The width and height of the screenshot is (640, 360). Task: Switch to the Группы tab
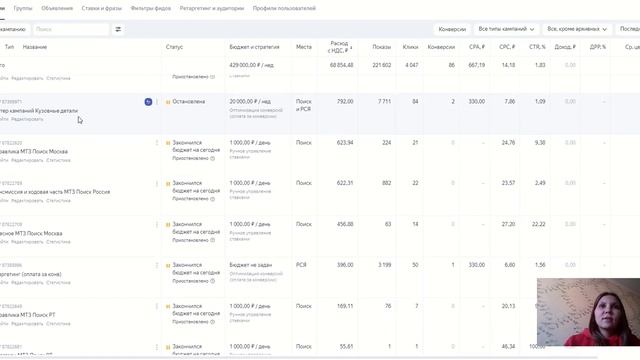pyautogui.click(x=23, y=8)
